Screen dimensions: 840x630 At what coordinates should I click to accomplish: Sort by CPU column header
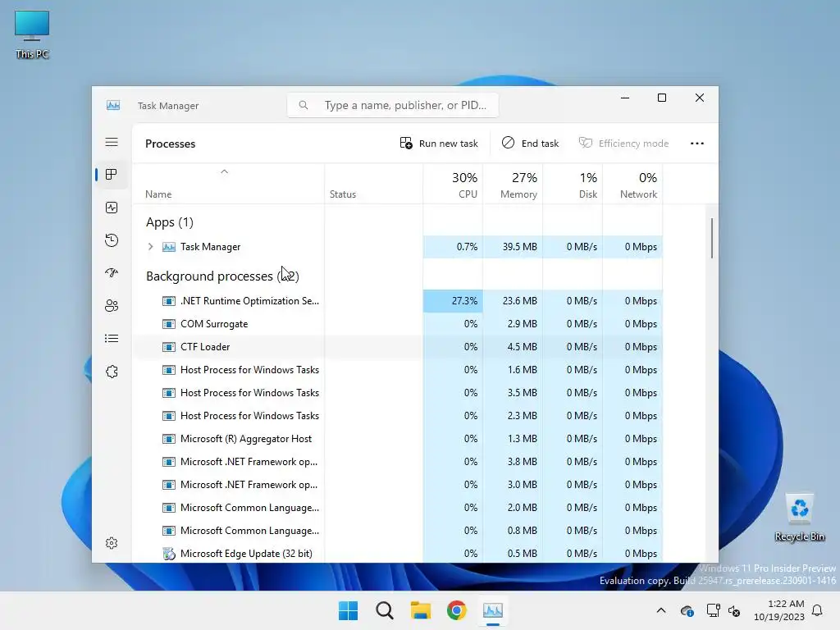tap(453, 185)
